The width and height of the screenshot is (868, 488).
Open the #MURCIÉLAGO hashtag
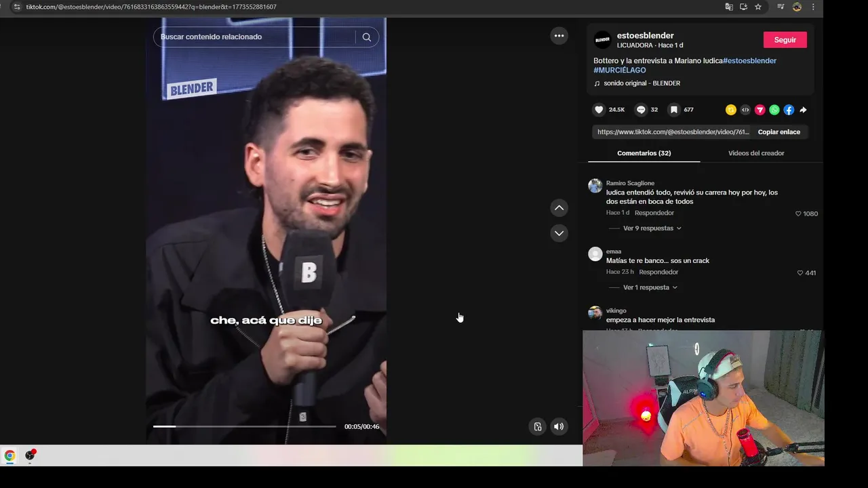pyautogui.click(x=620, y=70)
